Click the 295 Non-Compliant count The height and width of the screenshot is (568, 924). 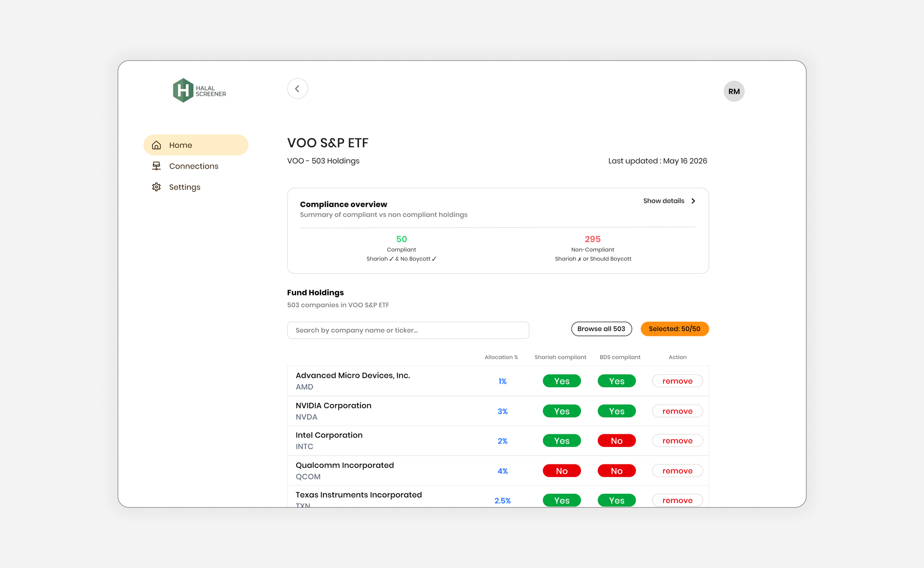point(592,239)
